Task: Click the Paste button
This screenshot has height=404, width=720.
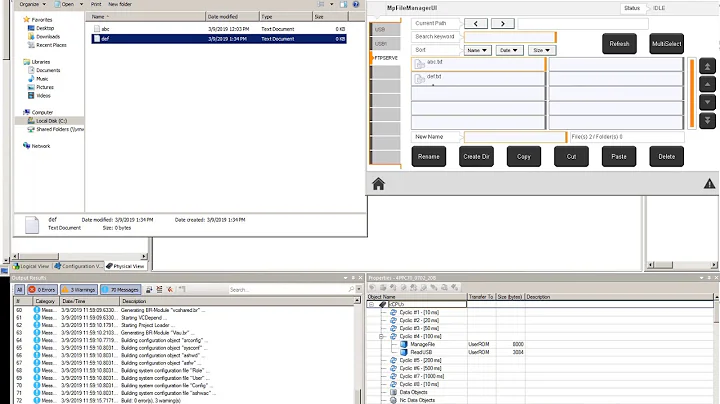Action: (x=619, y=157)
